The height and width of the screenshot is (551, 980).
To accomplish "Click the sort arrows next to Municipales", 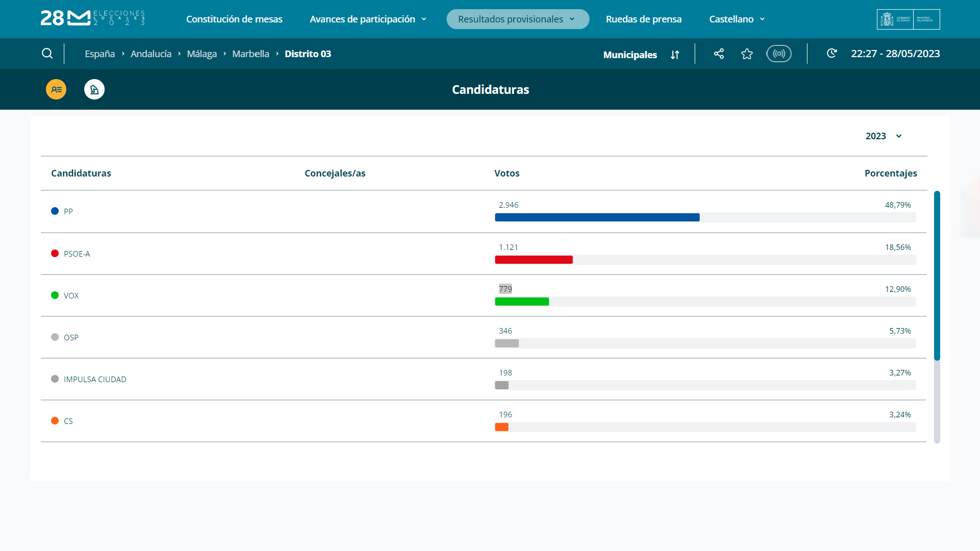I will pos(675,55).
